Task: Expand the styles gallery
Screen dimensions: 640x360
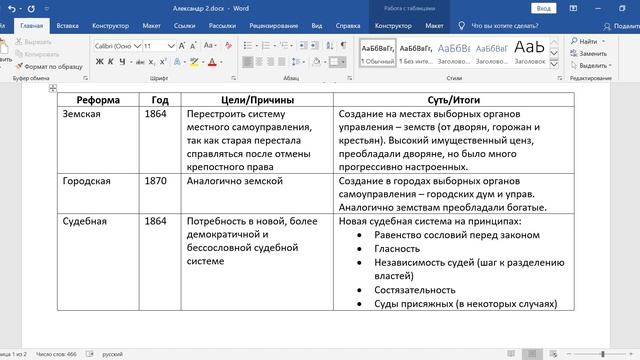Action: 554,64
